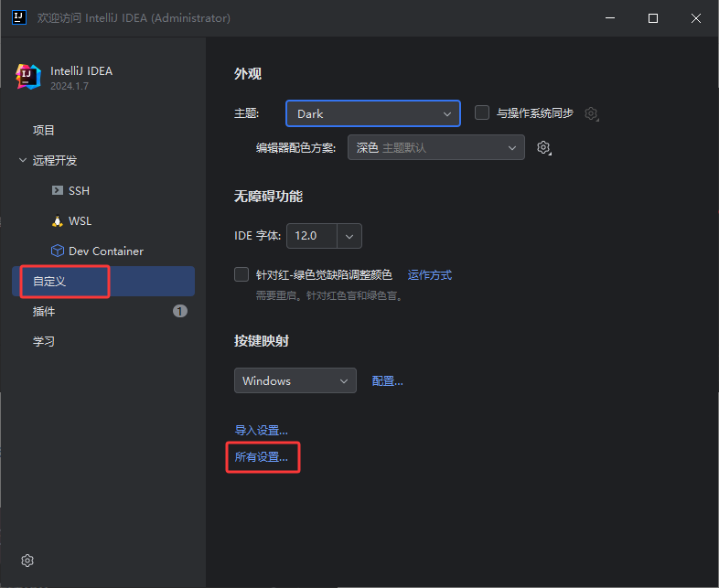Open the gear options at bottom-left

point(27,560)
